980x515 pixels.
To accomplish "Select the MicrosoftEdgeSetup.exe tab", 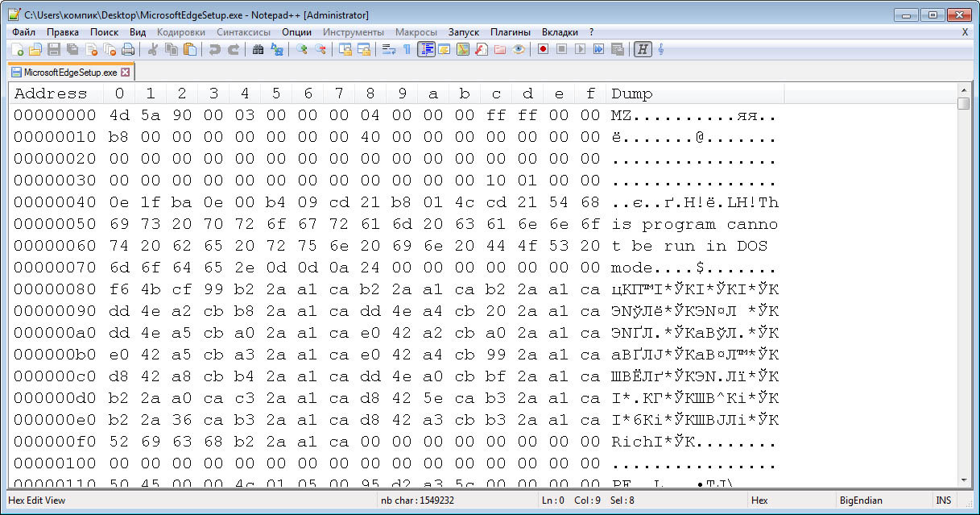I will tap(70, 72).
